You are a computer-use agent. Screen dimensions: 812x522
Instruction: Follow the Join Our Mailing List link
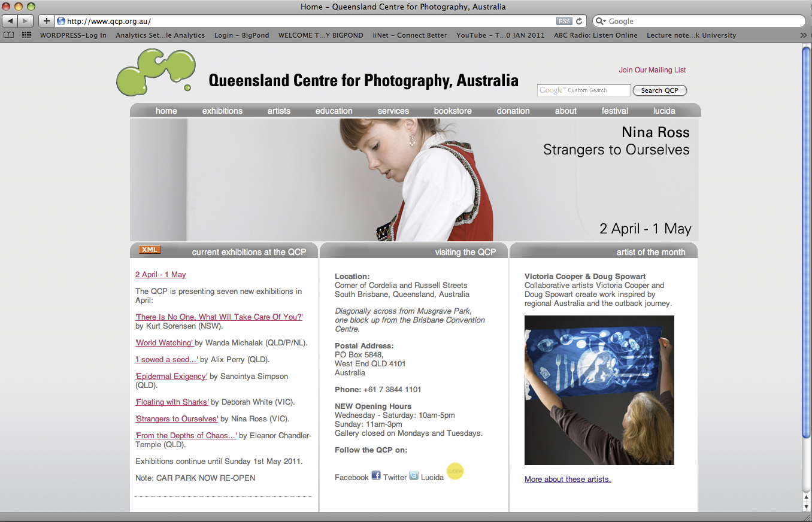point(652,70)
